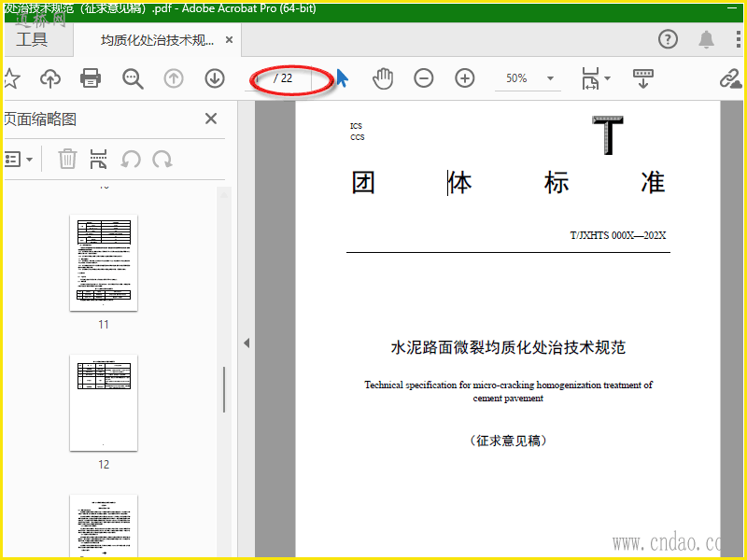Viewport: 747px width, 560px height.
Task: Click the thumbnails panel scrollbar
Action: pos(224,389)
